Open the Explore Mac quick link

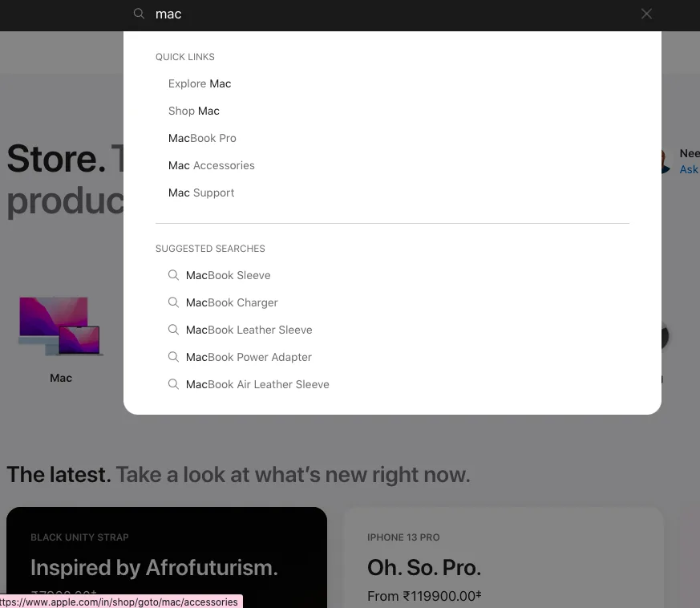click(200, 83)
